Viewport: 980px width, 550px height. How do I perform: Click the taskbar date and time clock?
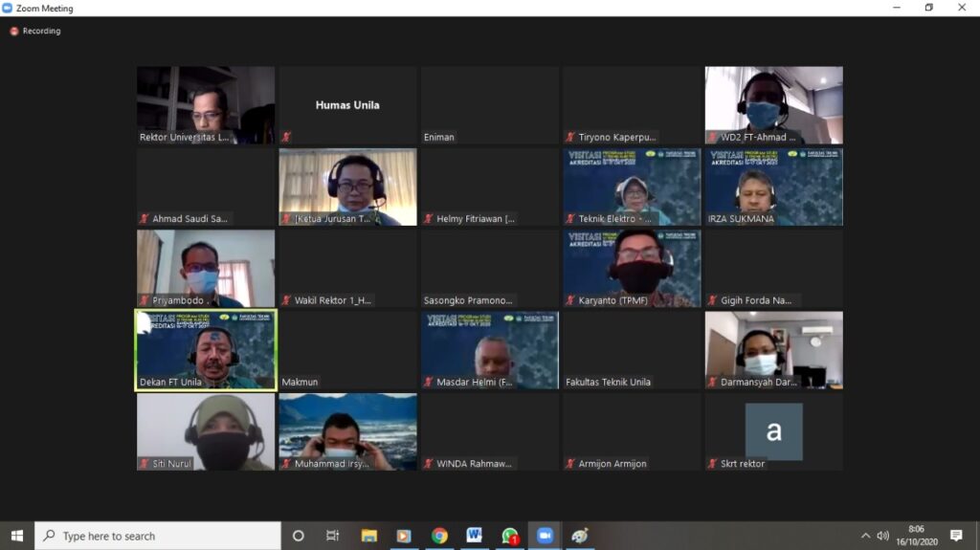[x=916, y=536]
